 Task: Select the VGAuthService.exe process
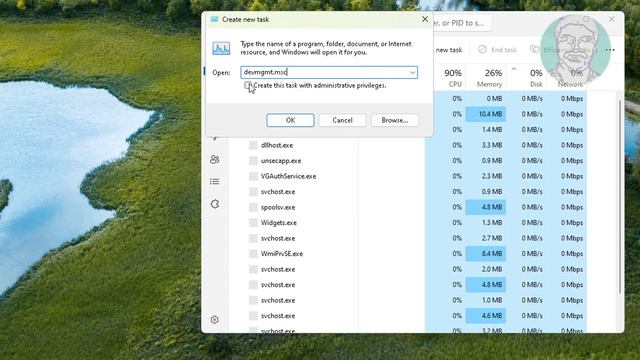[x=288, y=176]
